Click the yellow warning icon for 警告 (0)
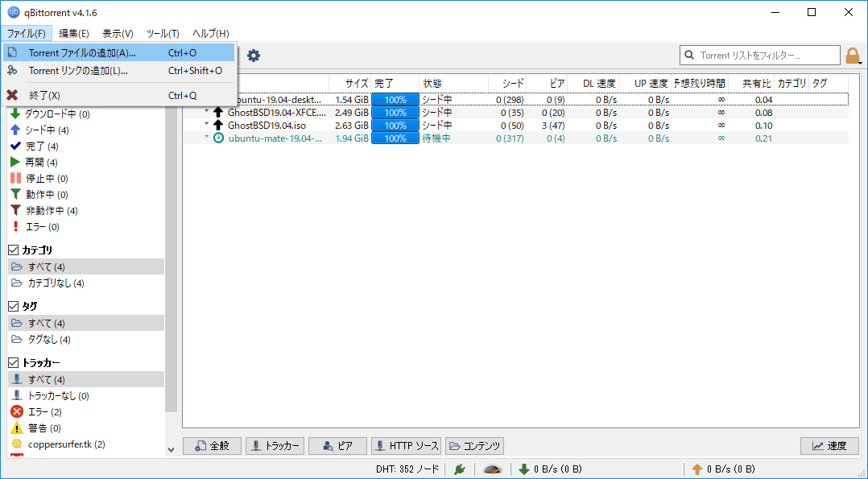 coord(17,428)
